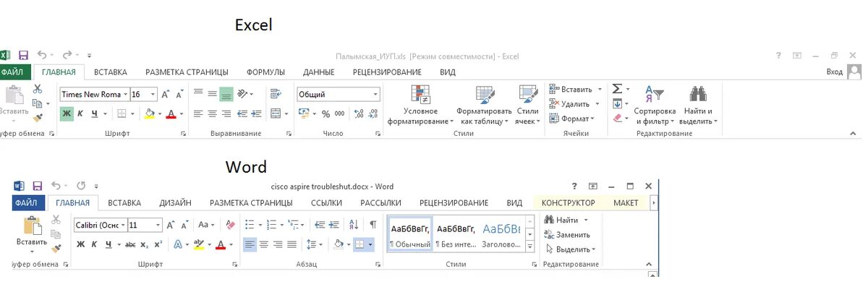
Task: Apply percent style in Excel number group
Action: click(x=325, y=113)
